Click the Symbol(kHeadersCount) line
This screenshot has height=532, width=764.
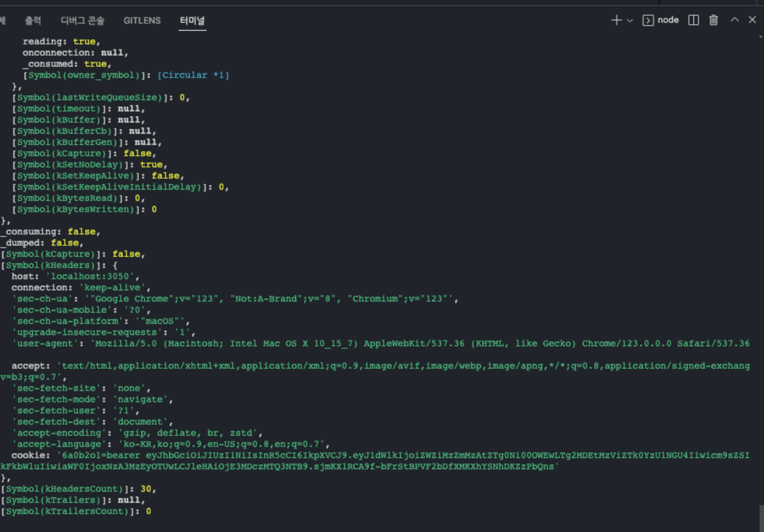78,489
